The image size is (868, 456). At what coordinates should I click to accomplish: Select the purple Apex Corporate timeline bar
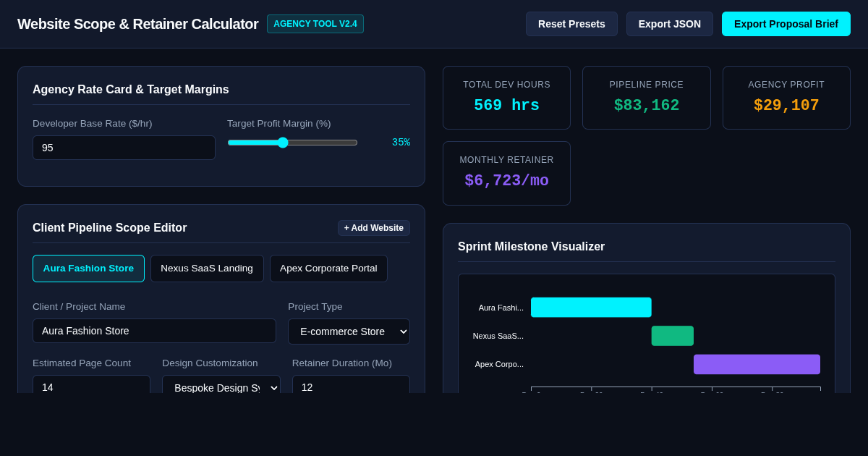pos(757,364)
